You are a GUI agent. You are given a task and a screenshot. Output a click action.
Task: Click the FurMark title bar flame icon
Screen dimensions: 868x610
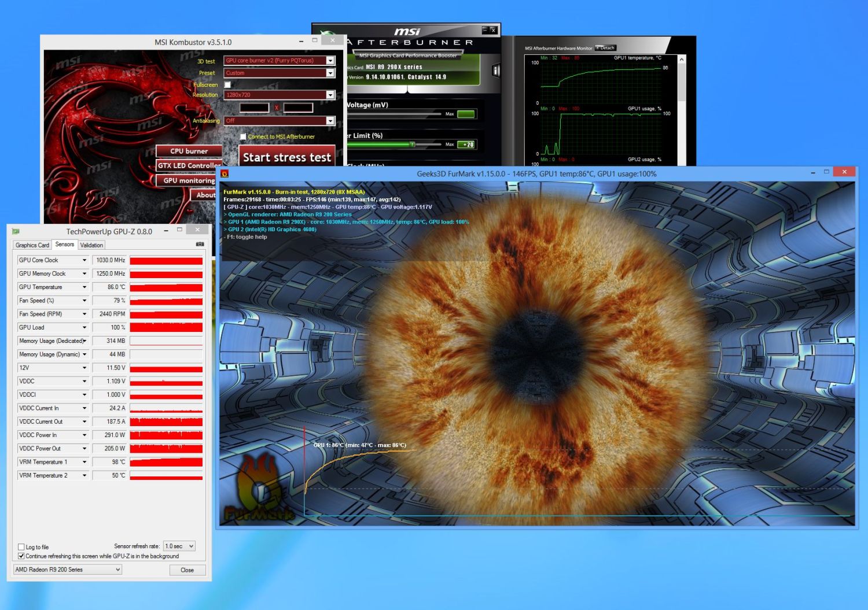click(x=225, y=173)
